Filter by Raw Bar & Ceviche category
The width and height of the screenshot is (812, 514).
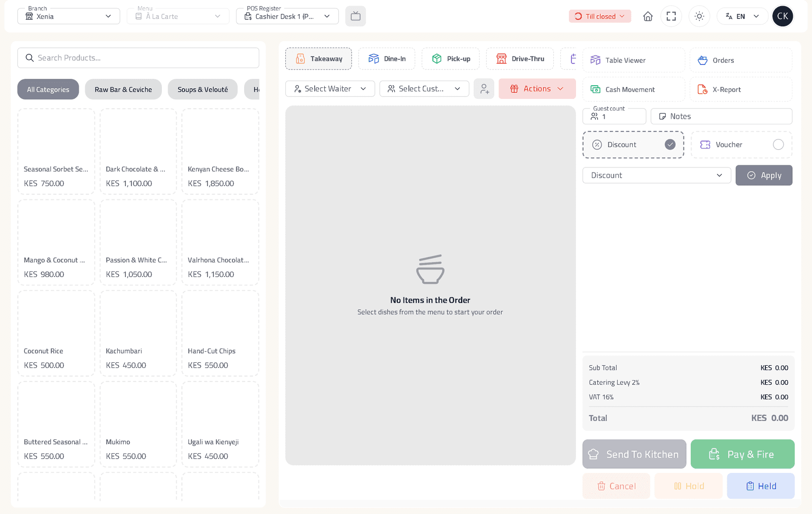click(x=123, y=89)
